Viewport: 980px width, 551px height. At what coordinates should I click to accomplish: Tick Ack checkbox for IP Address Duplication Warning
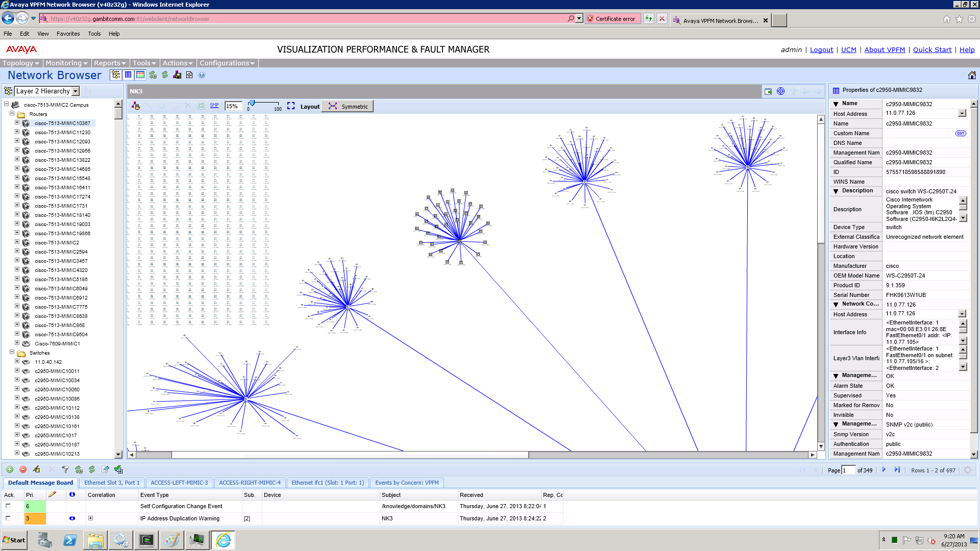8,518
